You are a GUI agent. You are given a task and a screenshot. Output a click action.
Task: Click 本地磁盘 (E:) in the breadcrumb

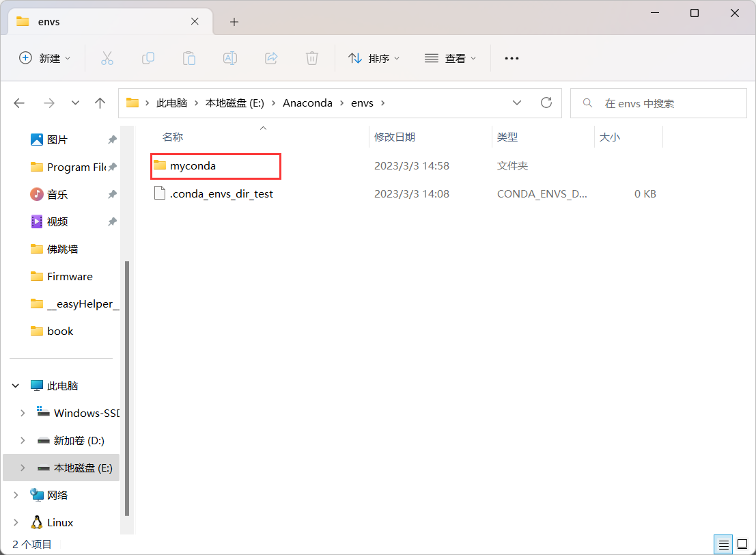235,103
